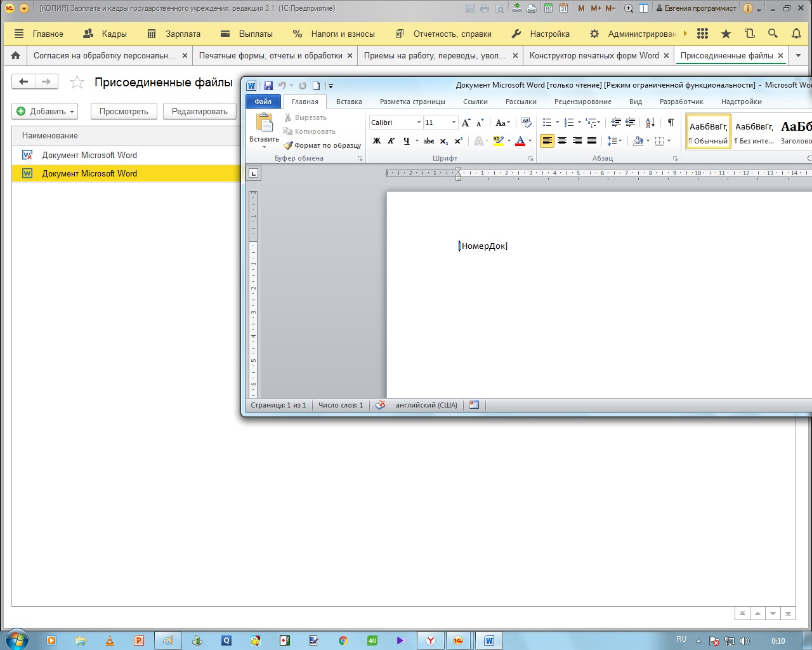
Task: Click the Shrink Font icon
Action: 480,123
